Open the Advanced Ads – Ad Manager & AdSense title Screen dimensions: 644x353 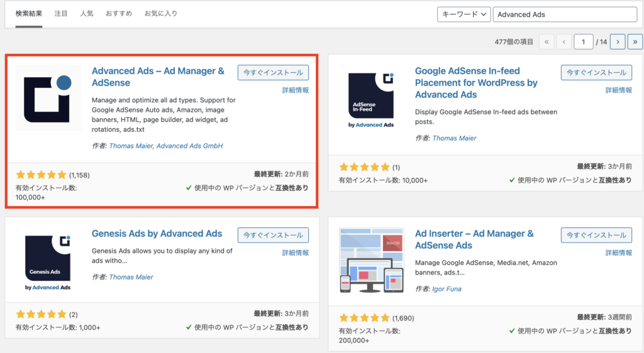(x=158, y=77)
